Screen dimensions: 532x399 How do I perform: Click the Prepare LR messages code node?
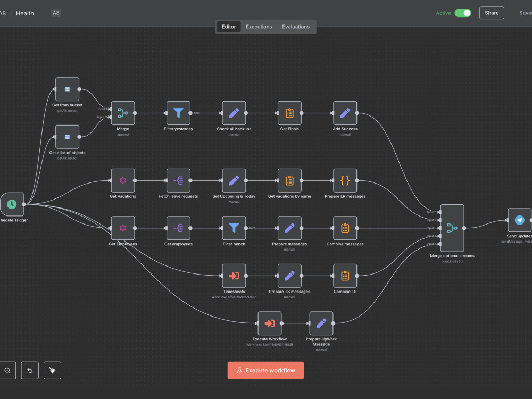tap(345, 180)
